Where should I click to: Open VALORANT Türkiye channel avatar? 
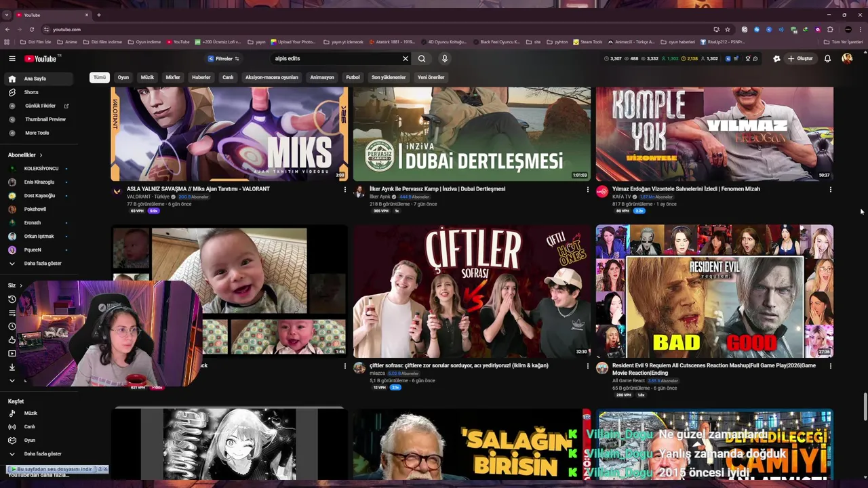coord(117,192)
